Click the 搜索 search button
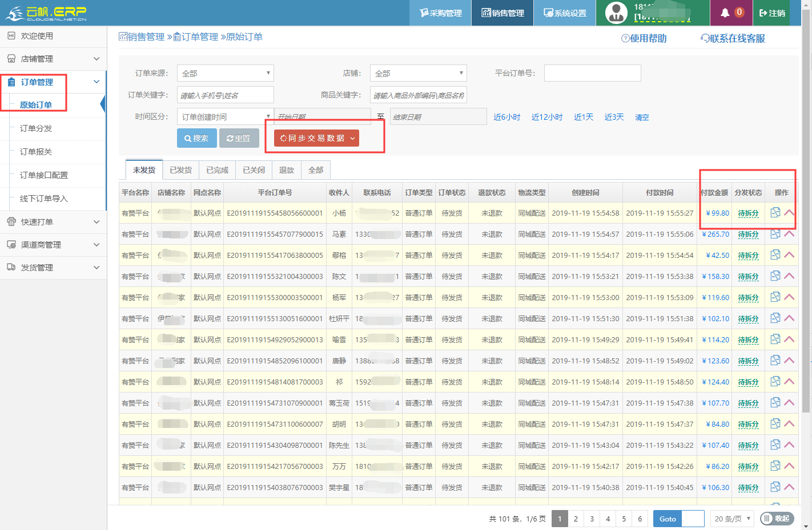The height and width of the screenshot is (530, 812). click(197, 138)
